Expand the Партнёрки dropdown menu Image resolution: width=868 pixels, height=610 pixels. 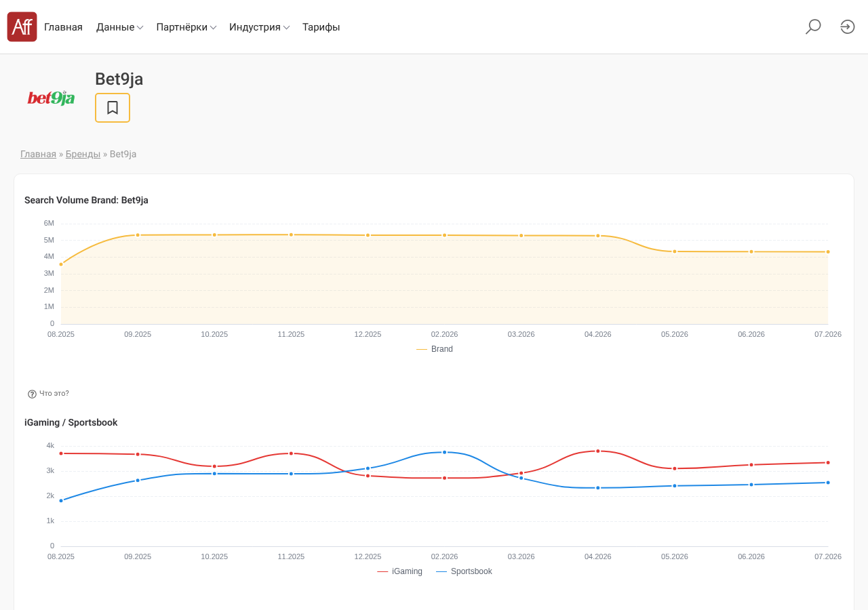pyautogui.click(x=186, y=27)
